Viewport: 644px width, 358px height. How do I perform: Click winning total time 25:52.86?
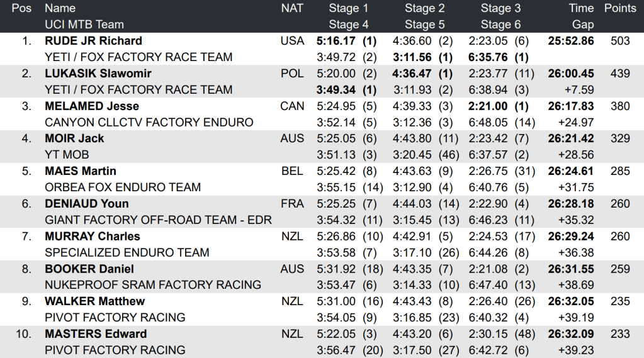click(571, 41)
